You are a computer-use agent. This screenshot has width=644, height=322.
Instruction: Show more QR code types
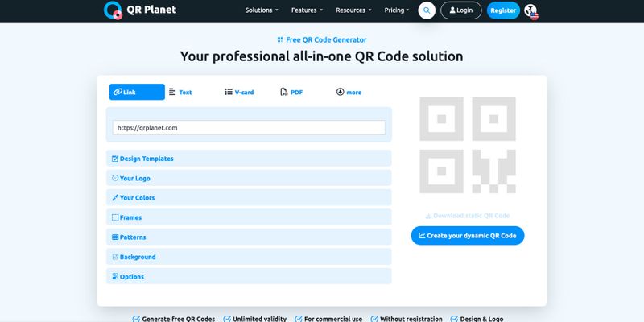(349, 92)
